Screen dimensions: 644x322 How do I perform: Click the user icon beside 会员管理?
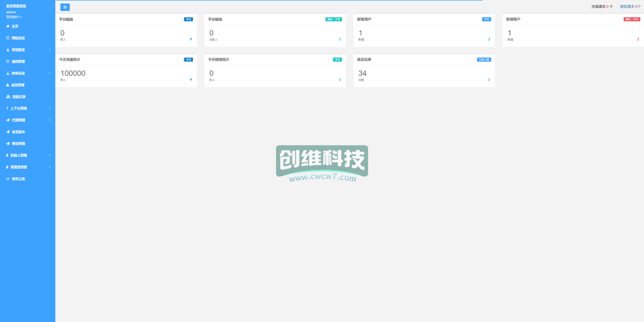tap(8, 85)
